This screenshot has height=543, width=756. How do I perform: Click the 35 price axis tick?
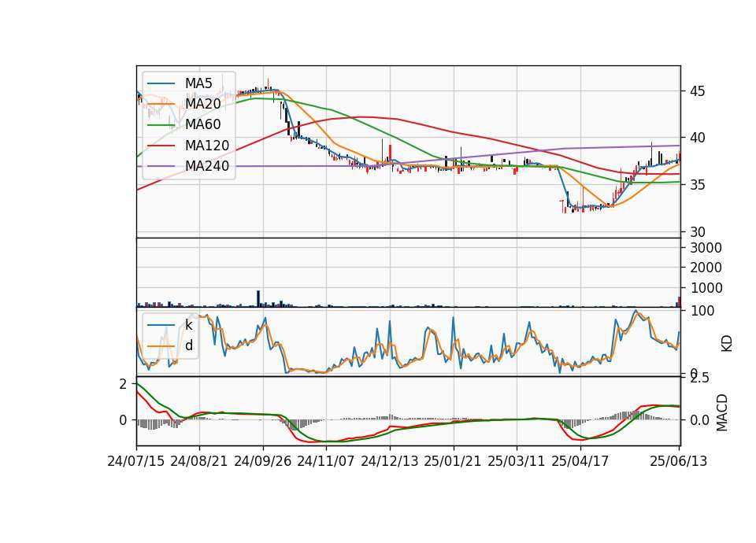pos(697,185)
